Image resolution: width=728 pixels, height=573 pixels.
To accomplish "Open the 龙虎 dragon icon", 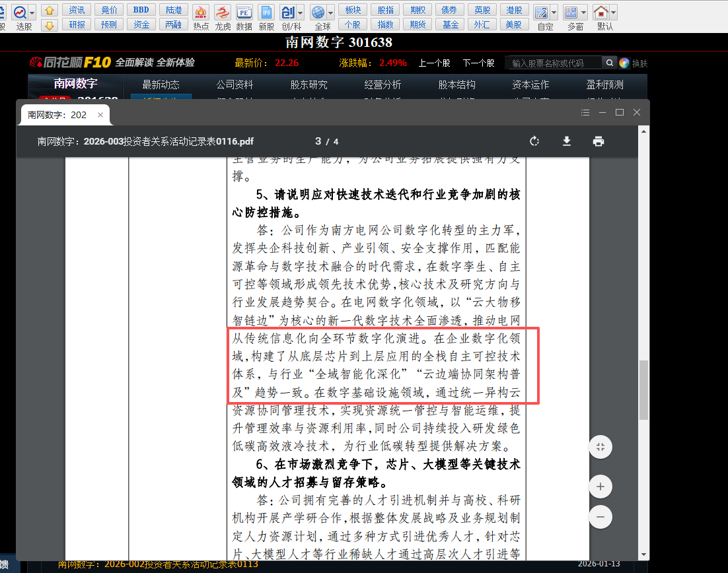I will coord(223,13).
